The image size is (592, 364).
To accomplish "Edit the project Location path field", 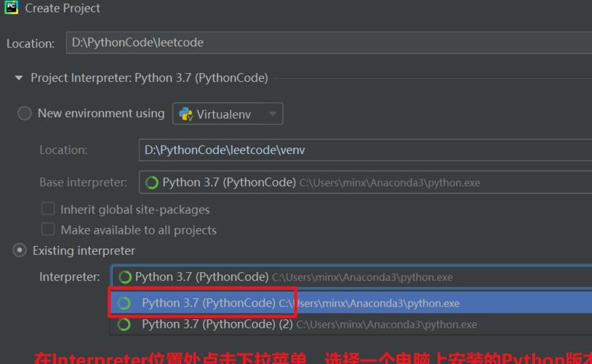I will click(329, 43).
